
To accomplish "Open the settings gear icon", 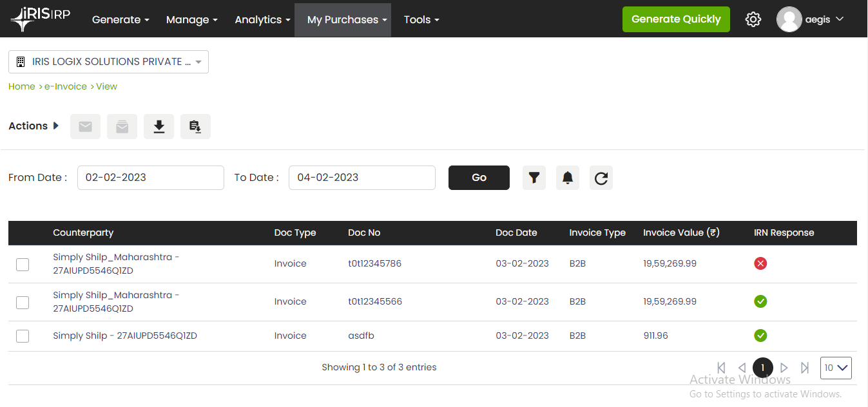I will [753, 19].
